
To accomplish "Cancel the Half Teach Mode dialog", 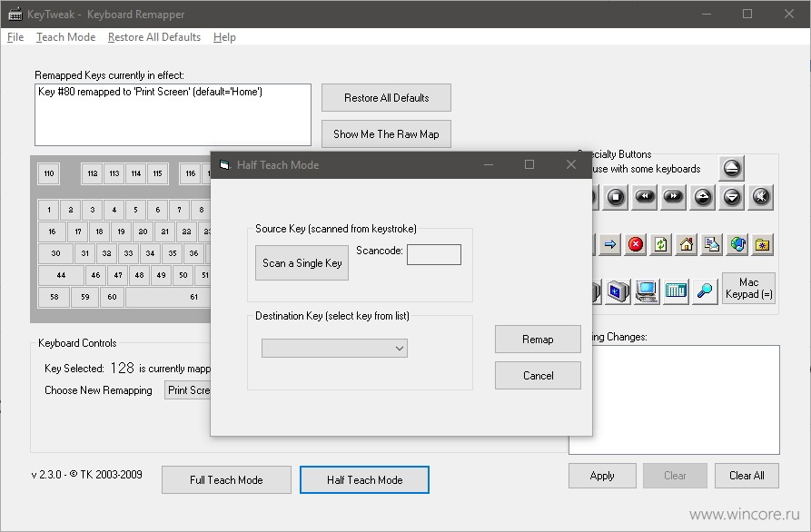I will point(538,375).
